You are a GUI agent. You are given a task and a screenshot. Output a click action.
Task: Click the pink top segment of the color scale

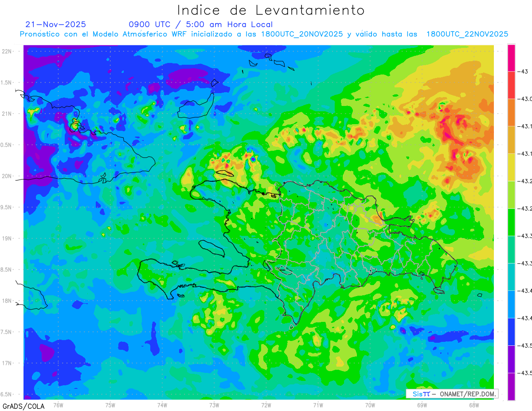[511, 58]
